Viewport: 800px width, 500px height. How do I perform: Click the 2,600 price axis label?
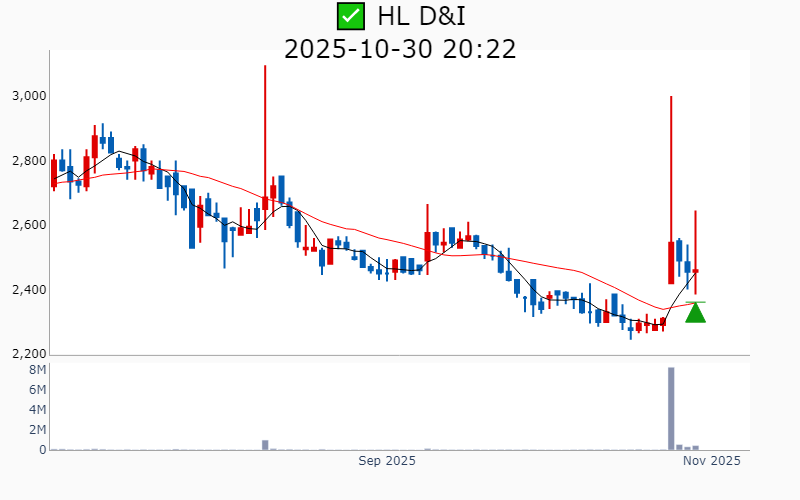click(27, 225)
